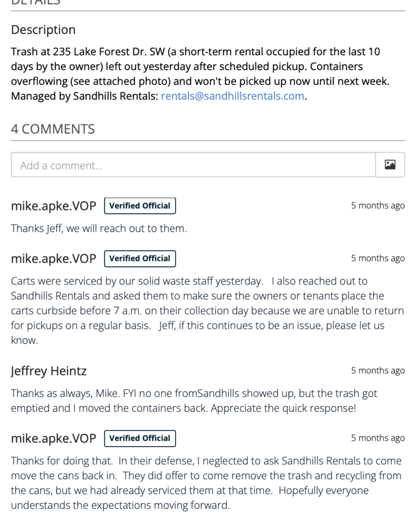The image size is (420, 518).
Task: Click the 4 COMMENTS section heading
Action: tap(53, 129)
